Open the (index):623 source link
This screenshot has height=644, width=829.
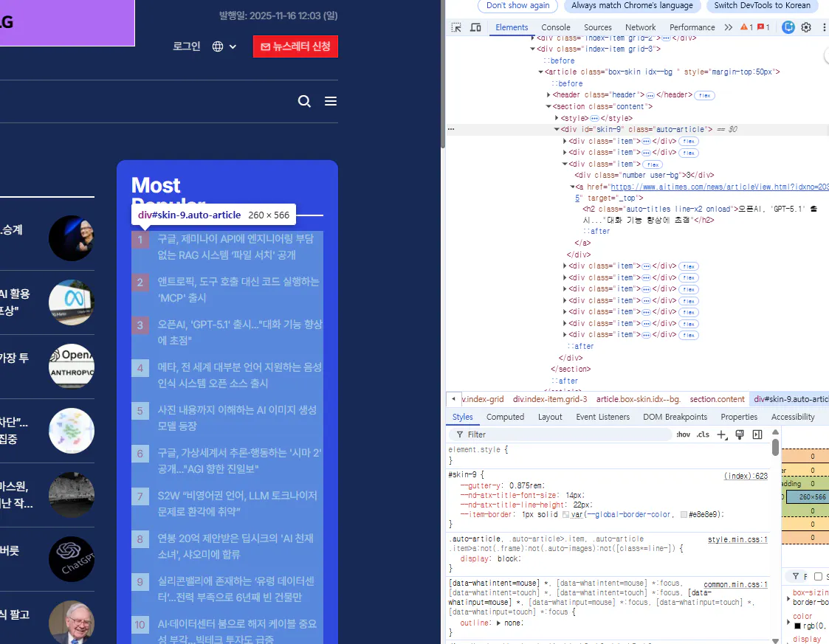746,476
